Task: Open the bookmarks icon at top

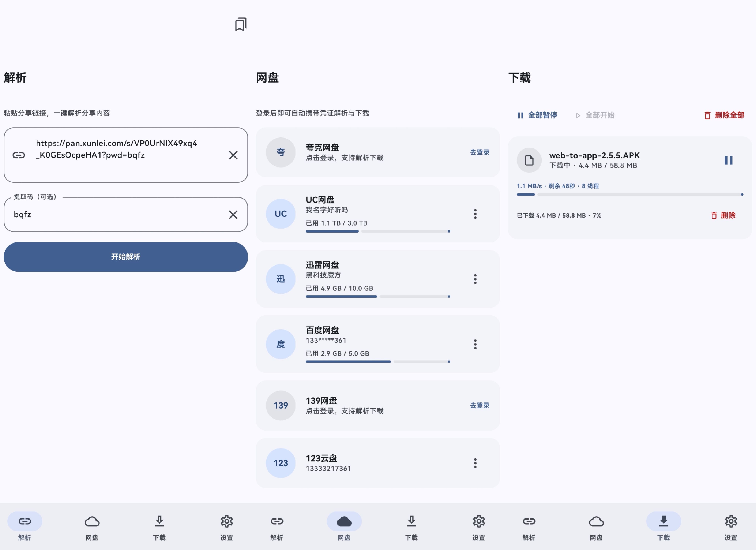Action: pyautogui.click(x=241, y=24)
